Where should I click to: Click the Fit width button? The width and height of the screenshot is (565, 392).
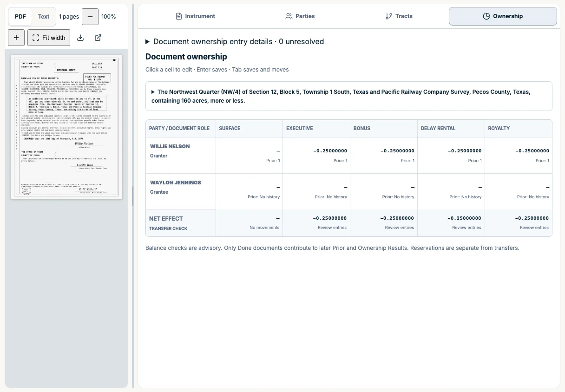point(49,38)
